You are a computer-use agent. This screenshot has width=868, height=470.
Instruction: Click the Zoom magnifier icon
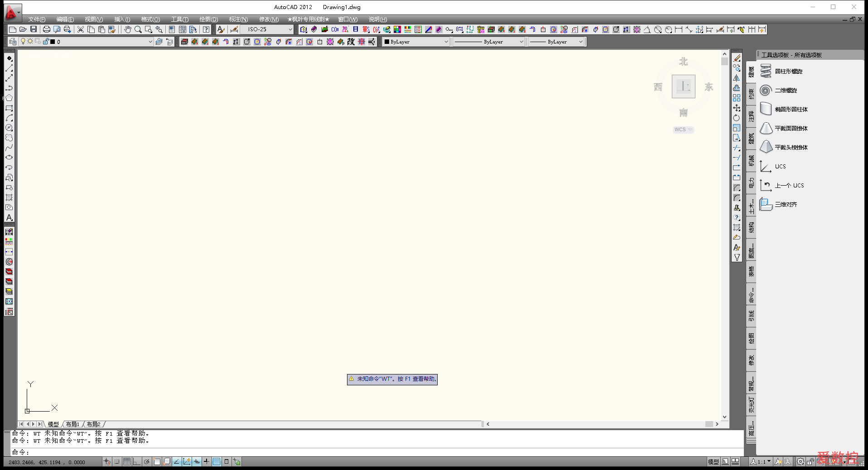pos(138,29)
